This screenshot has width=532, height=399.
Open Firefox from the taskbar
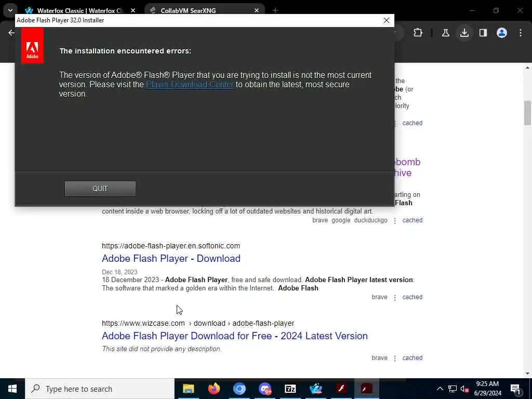(x=214, y=389)
